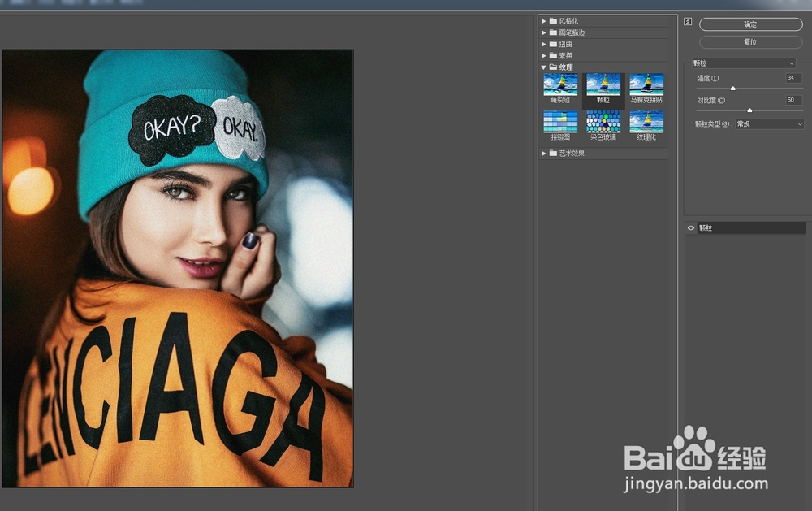The width and height of the screenshot is (812, 511).
Task: Collapse the filter thumbnail panel with the double-arrow icon
Action: point(688,22)
